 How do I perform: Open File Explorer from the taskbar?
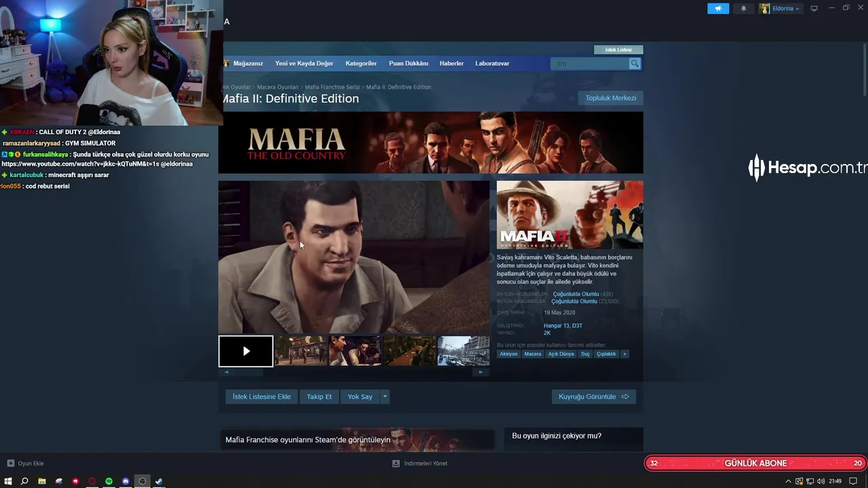(41, 481)
